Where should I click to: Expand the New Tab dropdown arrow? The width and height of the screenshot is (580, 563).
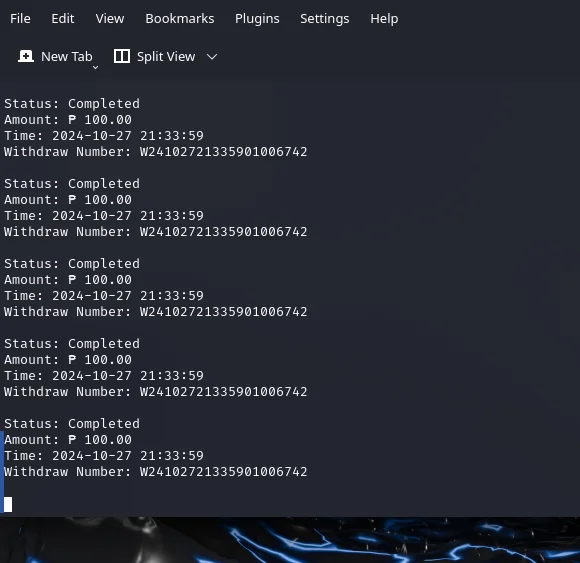(95, 67)
